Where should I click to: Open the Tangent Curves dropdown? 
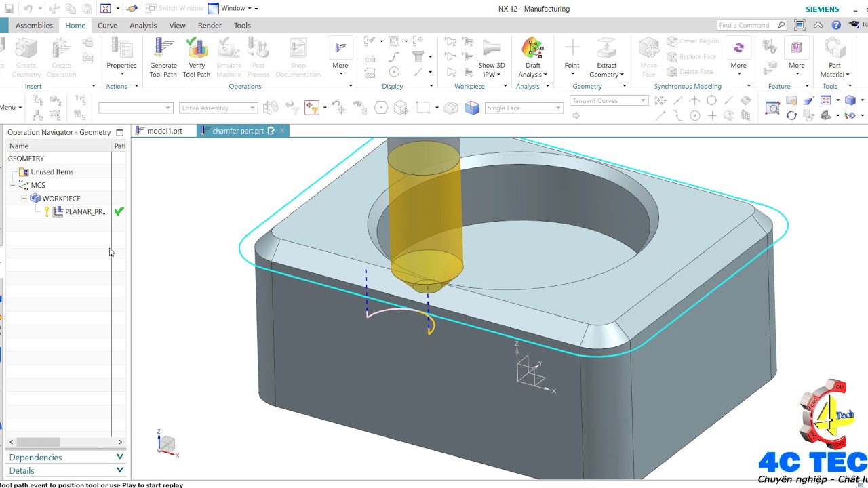click(x=609, y=100)
